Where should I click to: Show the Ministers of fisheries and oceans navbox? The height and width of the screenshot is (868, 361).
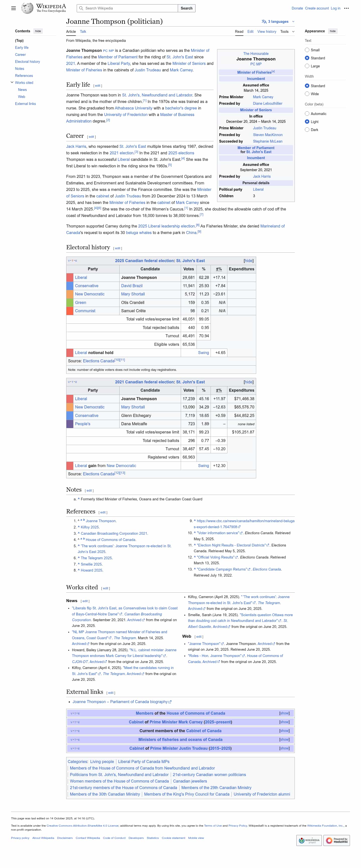(x=285, y=739)
